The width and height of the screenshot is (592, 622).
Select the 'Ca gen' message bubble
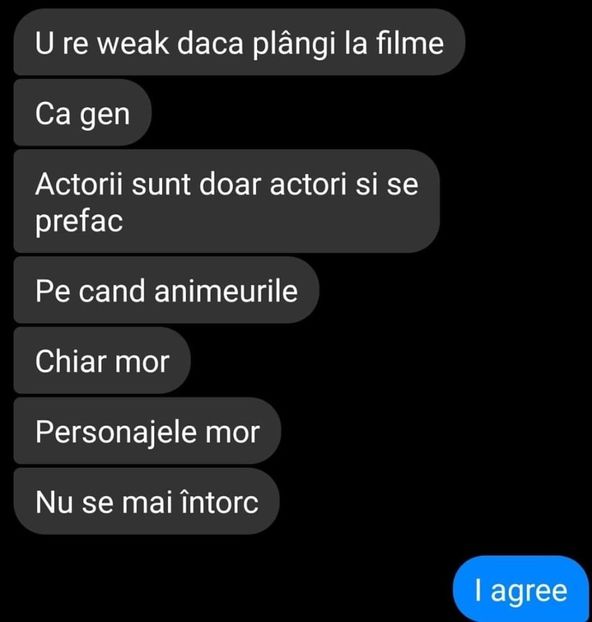pyautogui.click(x=83, y=113)
